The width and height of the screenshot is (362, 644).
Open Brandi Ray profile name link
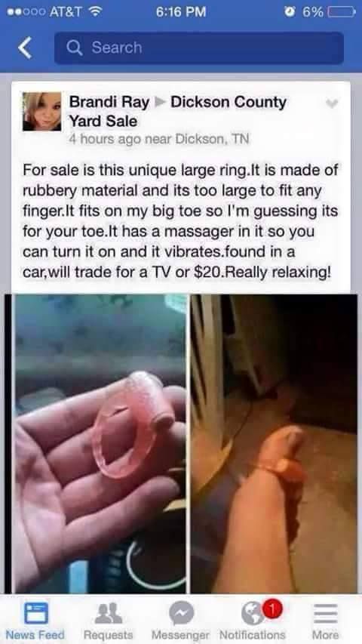109,102
